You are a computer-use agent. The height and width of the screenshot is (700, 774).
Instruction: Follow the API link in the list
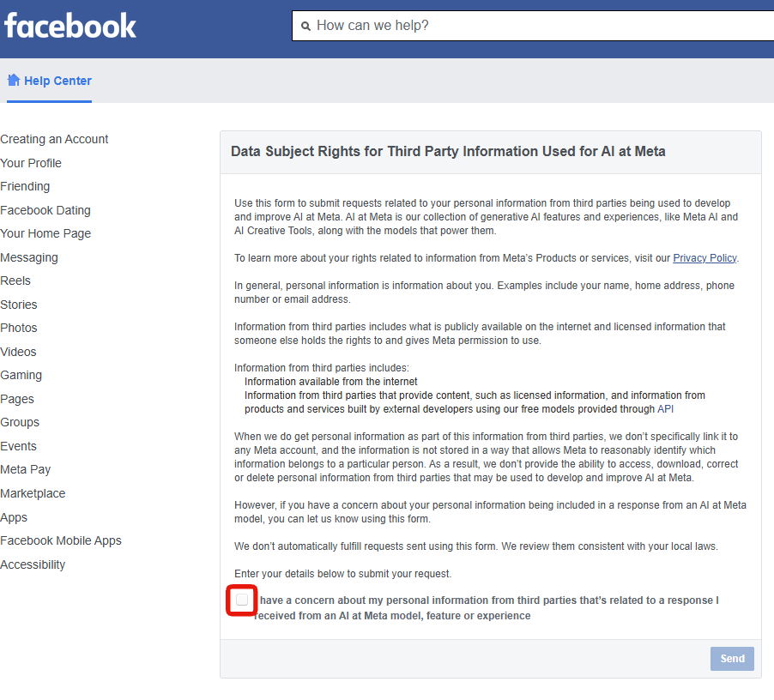coord(665,409)
